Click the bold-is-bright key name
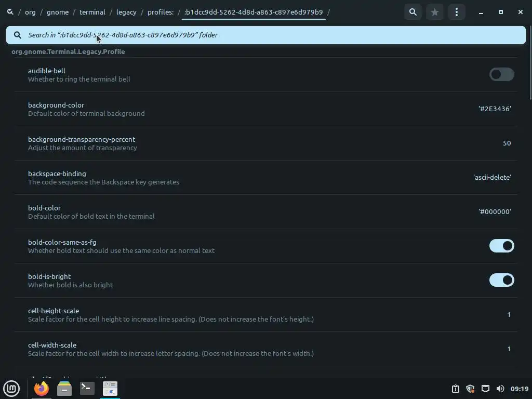This screenshot has height=399, width=532. (49, 276)
